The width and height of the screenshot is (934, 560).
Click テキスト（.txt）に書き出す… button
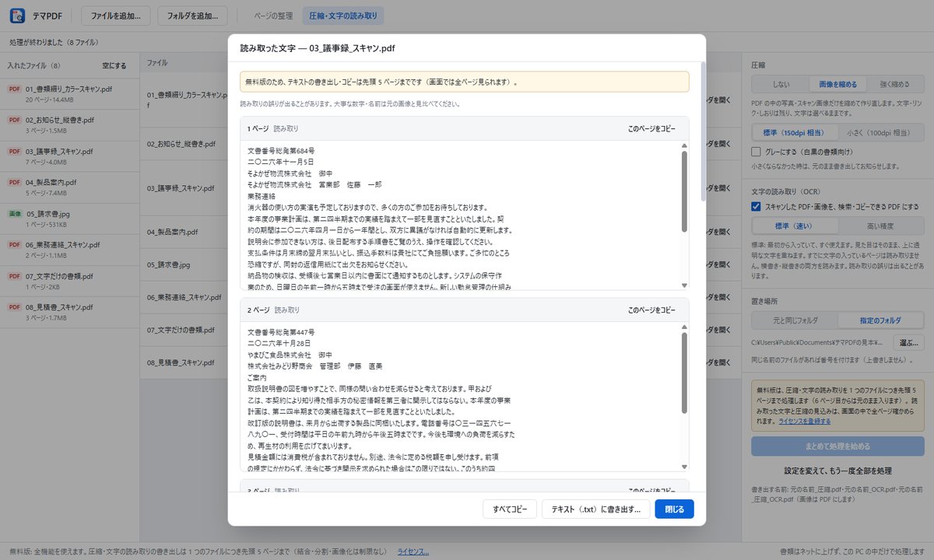pyautogui.click(x=595, y=509)
